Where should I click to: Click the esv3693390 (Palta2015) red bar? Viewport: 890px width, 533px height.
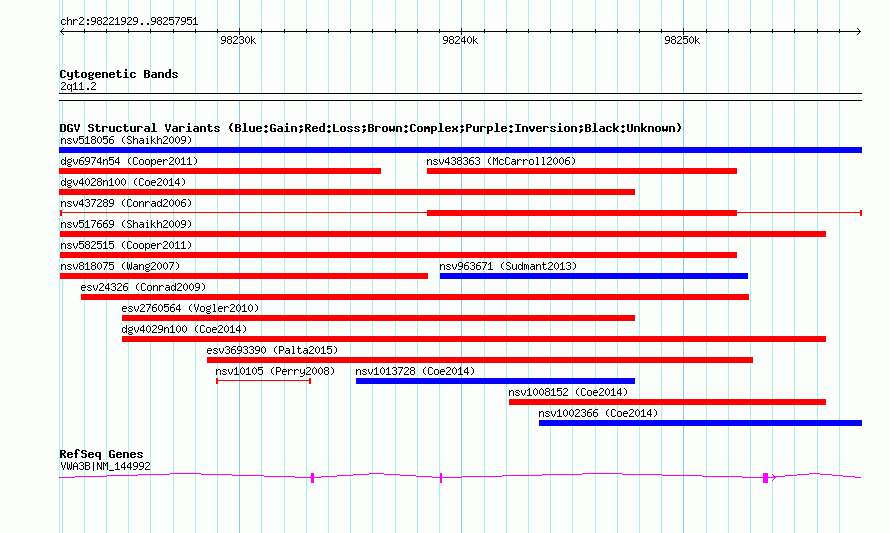point(480,360)
